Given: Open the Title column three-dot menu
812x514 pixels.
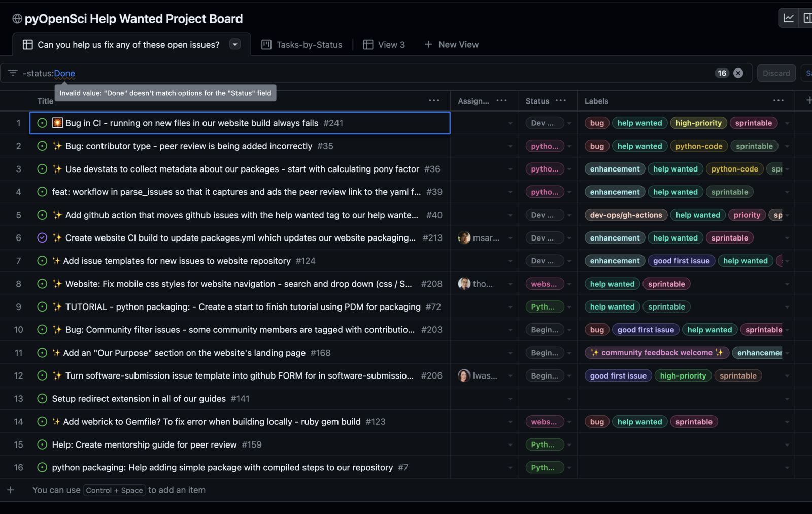Looking at the screenshot, I should click(434, 100).
